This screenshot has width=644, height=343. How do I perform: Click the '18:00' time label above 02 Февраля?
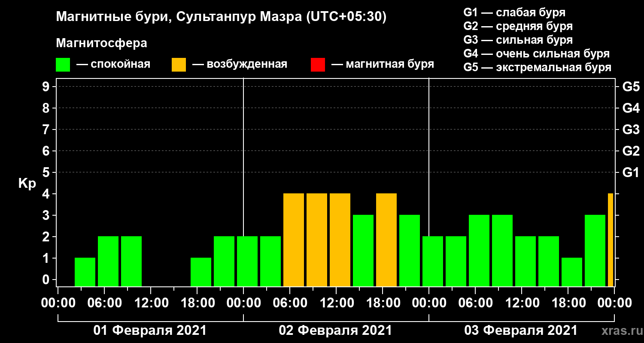click(x=383, y=303)
